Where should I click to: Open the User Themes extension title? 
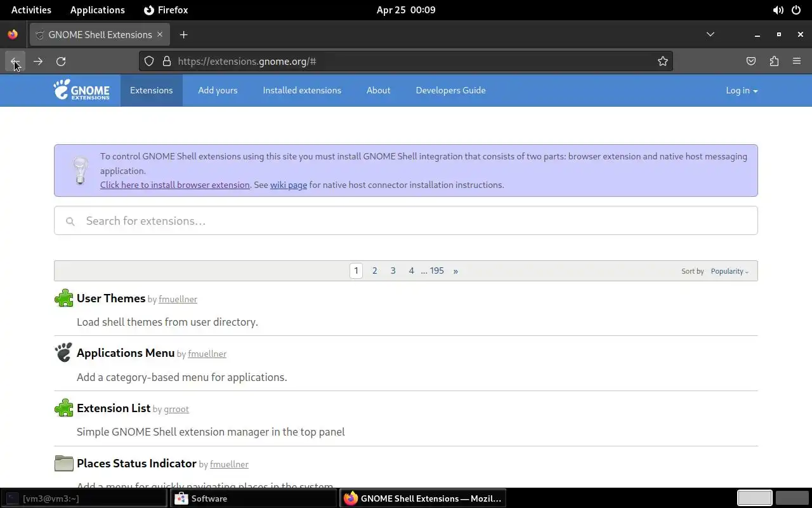coord(111,298)
